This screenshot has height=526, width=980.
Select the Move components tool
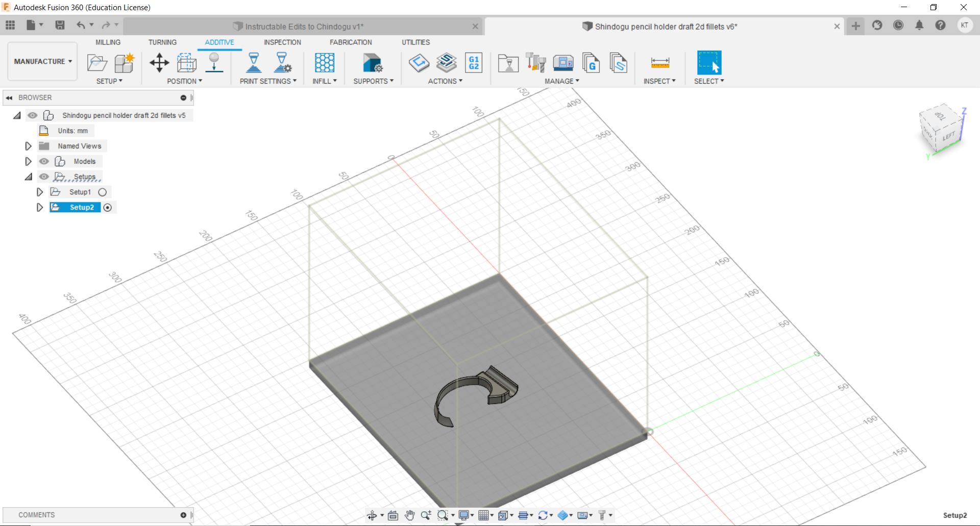(x=159, y=63)
